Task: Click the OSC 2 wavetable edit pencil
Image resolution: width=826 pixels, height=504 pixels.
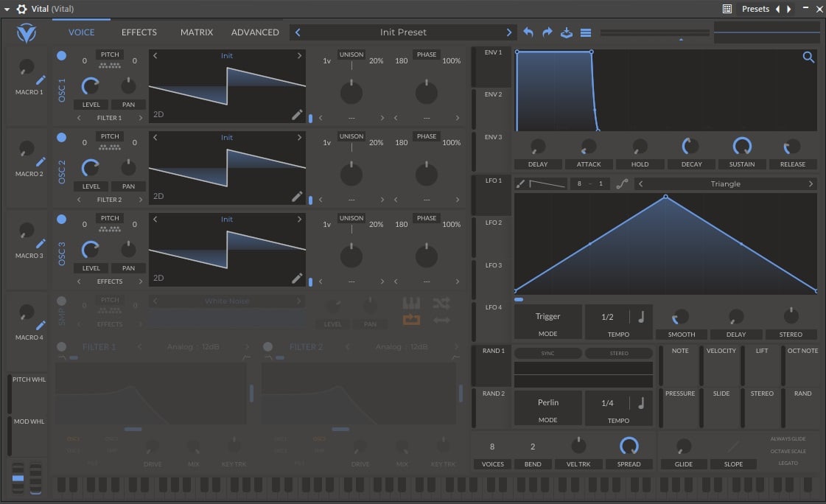Action: coord(297,197)
